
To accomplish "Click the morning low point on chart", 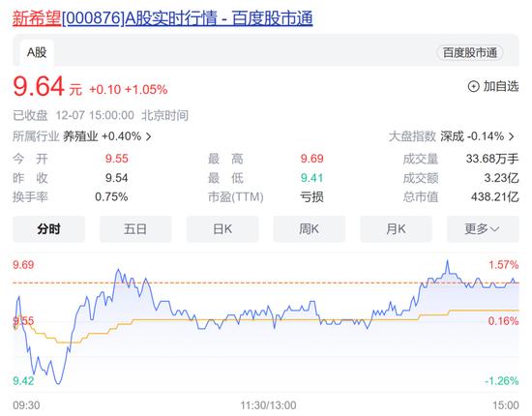I will [x=58, y=383].
